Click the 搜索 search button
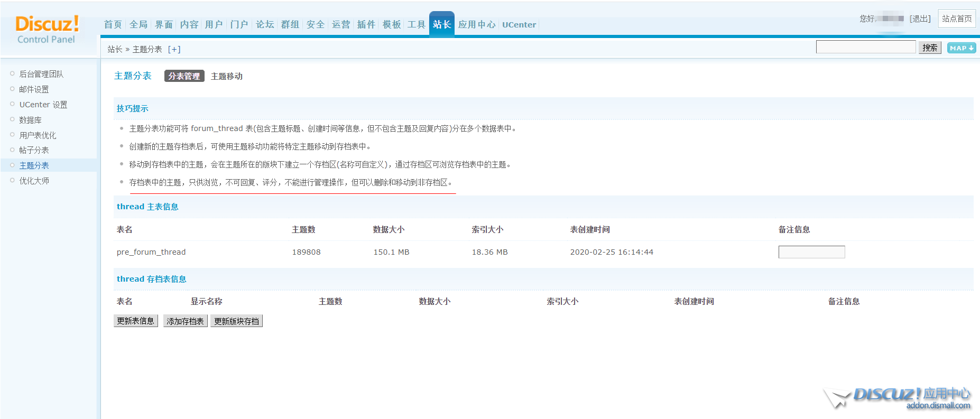The image size is (980, 419). (929, 48)
